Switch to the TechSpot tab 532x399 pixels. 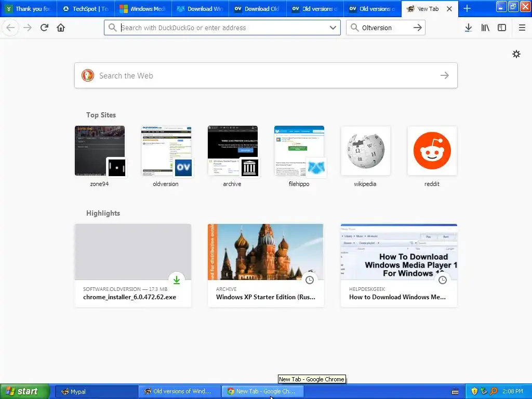coord(86,9)
